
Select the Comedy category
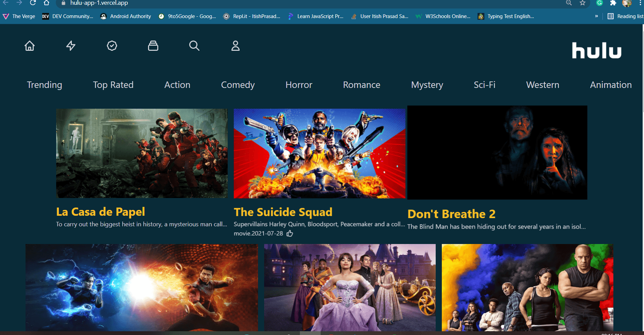tap(238, 85)
